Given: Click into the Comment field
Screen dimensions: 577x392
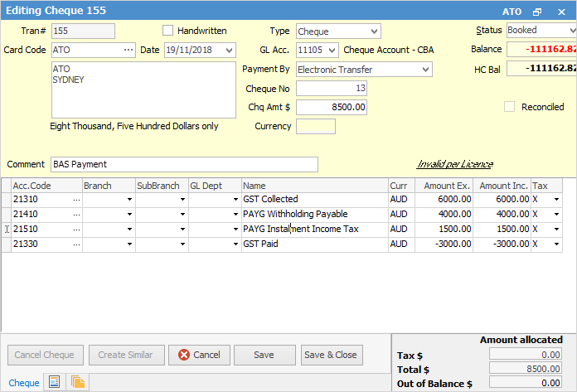Looking at the screenshot, I should pyautogui.click(x=184, y=164).
